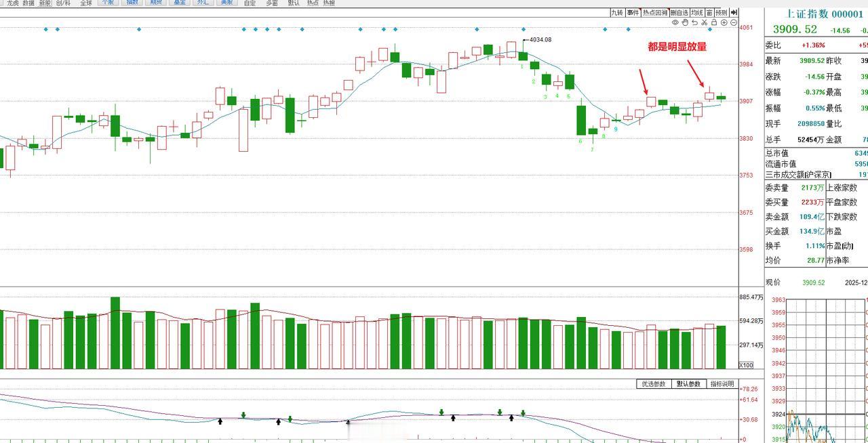
Task: Click the 三市成交额(沪深京) label
Action: [798, 175]
